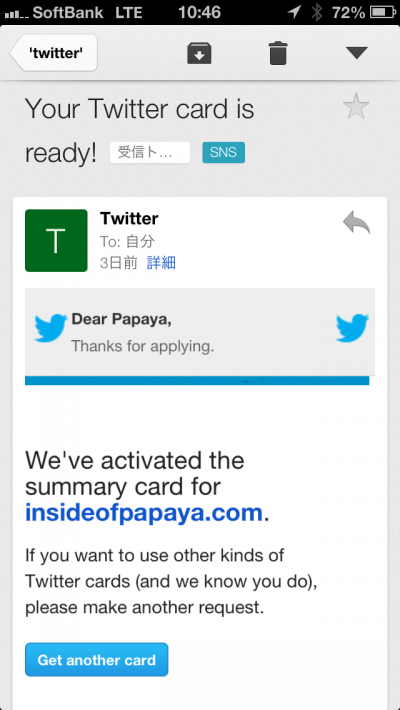400x710 pixels.
Task: Open the insideofpapaya.com link
Action: pyautogui.click(x=144, y=513)
